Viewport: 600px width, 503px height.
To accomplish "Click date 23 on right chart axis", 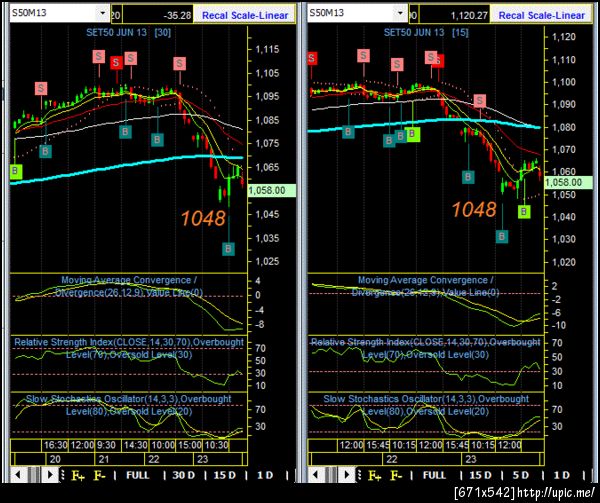I will point(471,459).
